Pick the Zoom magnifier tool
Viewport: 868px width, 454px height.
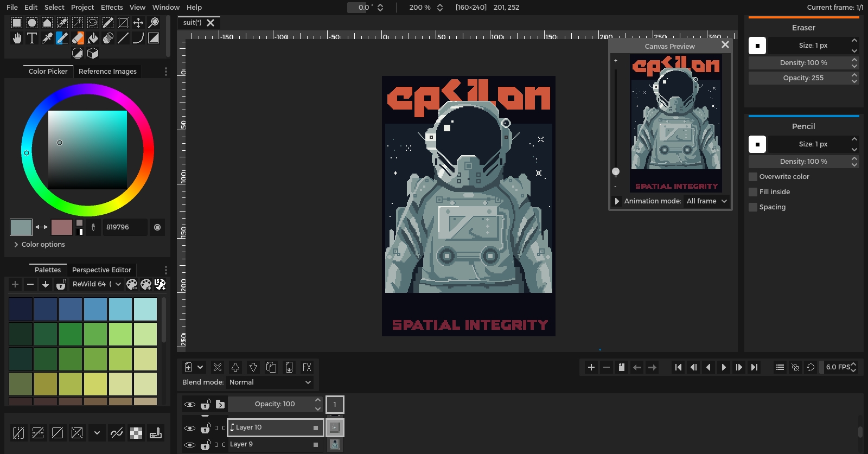pos(154,23)
